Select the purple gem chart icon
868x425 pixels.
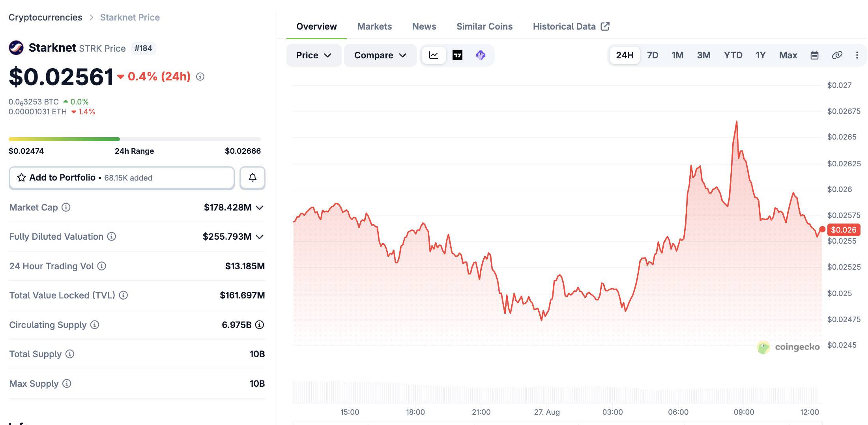click(481, 55)
